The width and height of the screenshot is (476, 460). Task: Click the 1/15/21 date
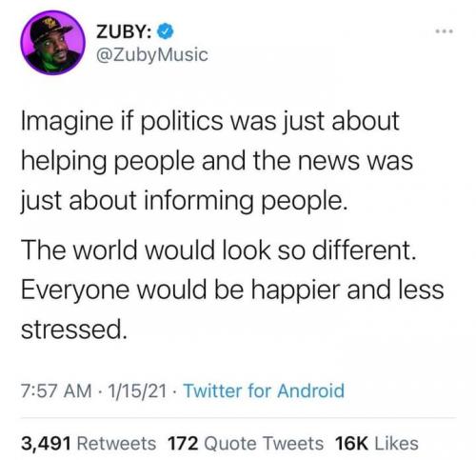point(137,390)
